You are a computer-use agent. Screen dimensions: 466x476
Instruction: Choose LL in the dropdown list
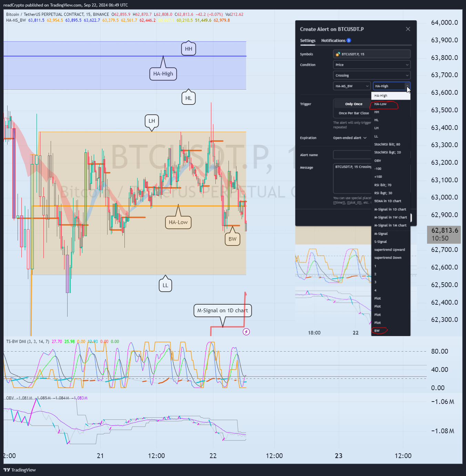coord(391,136)
